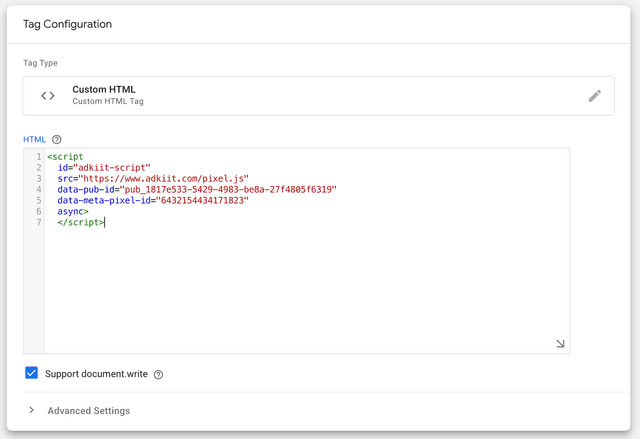
Task: Click the data-meta-pixel-id code line
Action: (x=153, y=201)
